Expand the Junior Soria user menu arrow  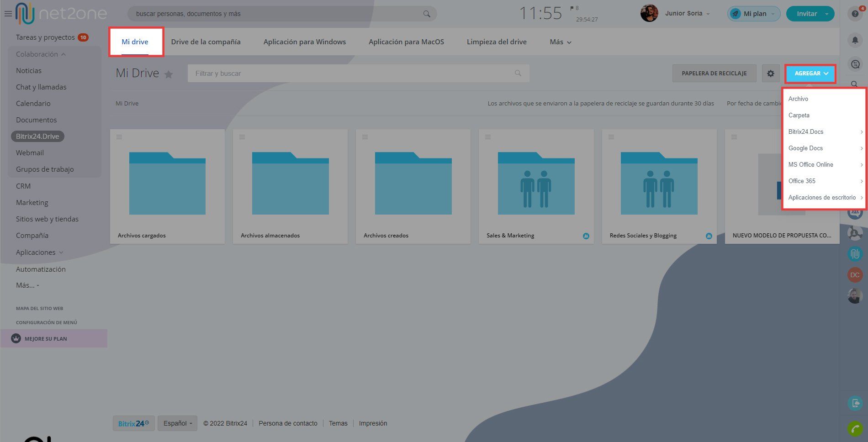point(708,14)
